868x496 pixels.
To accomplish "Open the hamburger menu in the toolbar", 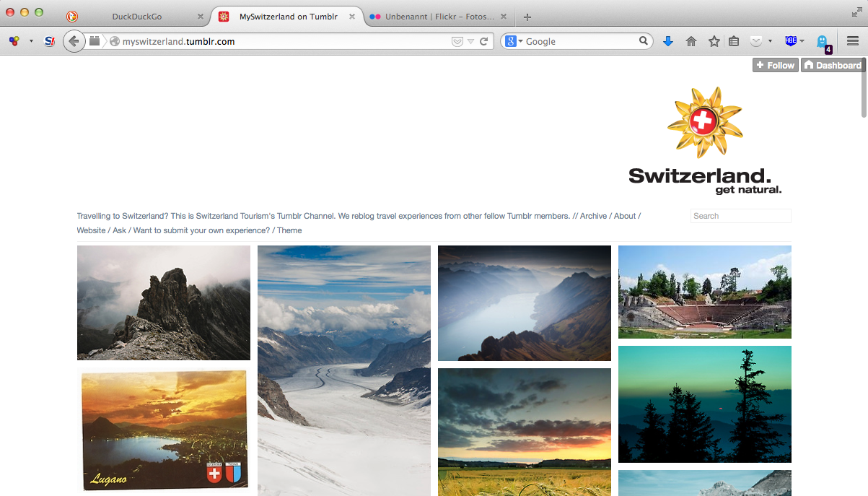I will 853,41.
